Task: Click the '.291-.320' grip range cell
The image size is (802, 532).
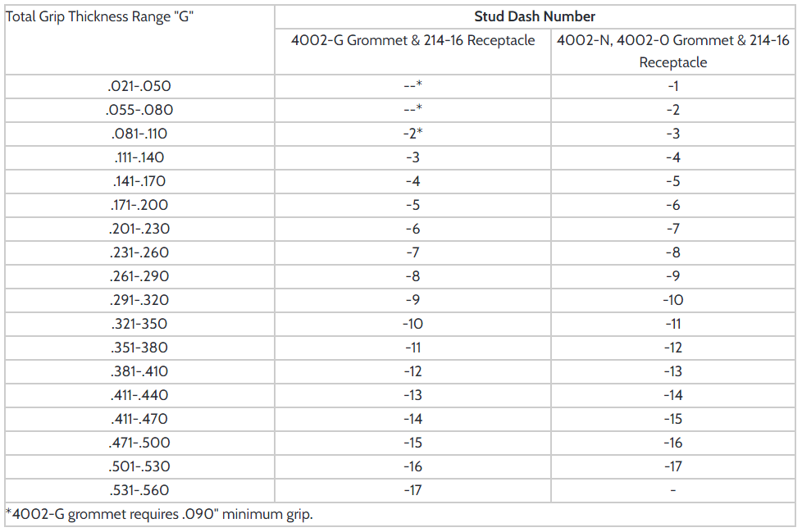Action: [x=139, y=300]
